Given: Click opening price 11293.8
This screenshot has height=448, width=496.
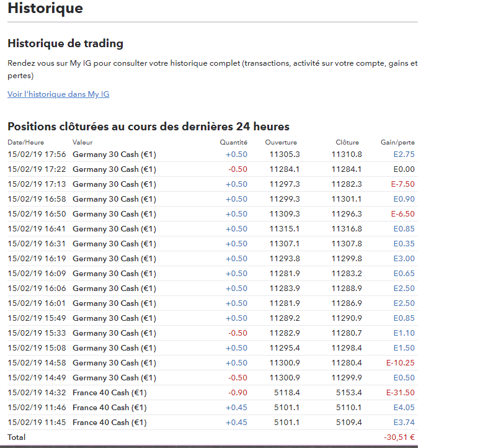Looking at the screenshot, I should pyautogui.click(x=285, y=258).
